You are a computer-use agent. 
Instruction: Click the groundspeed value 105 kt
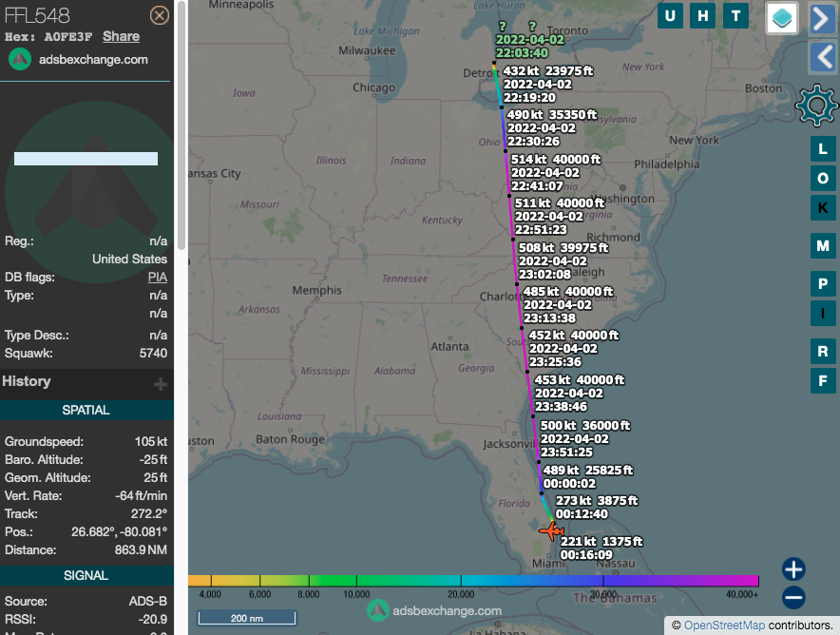[151, 441]
